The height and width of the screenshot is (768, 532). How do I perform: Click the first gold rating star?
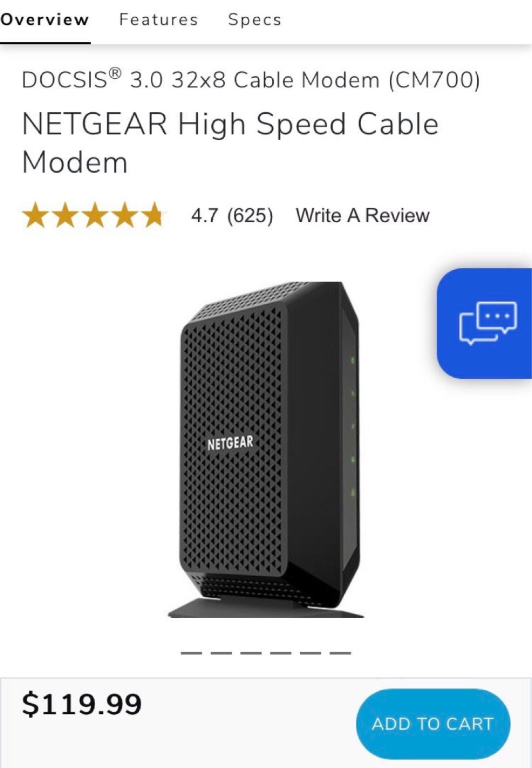(36, 215)
